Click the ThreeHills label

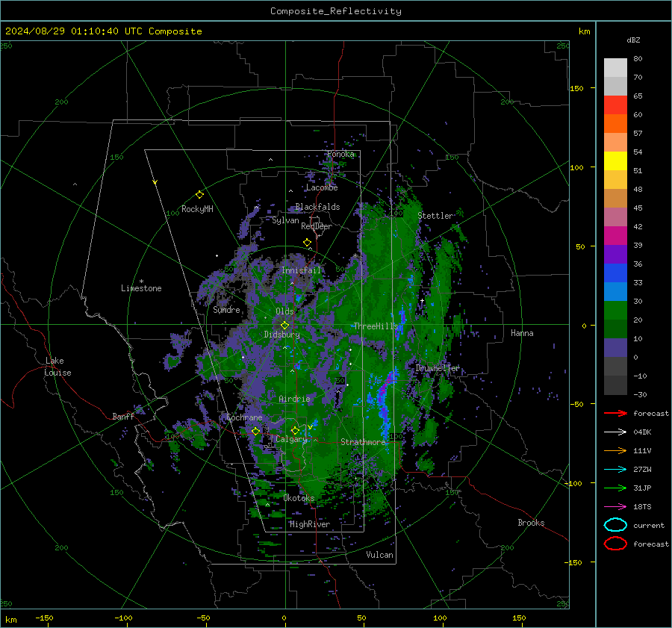376,326
